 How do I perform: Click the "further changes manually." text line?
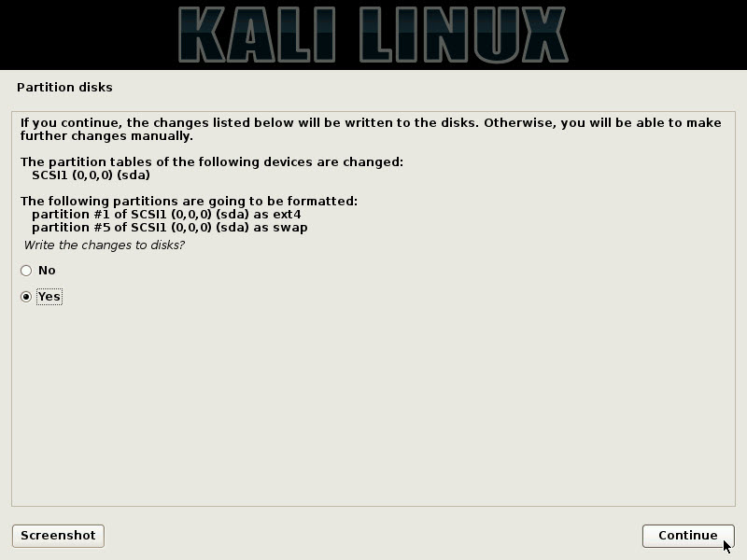tap(106, 136)
